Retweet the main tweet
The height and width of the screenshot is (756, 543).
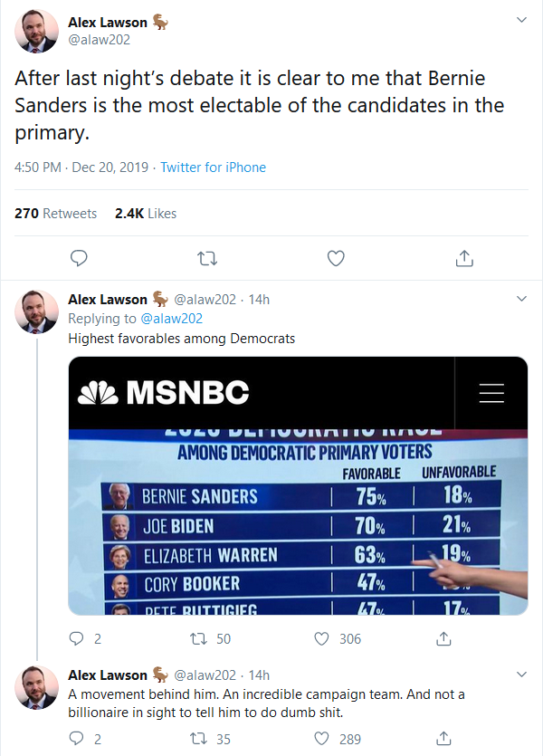coord(207,258)
